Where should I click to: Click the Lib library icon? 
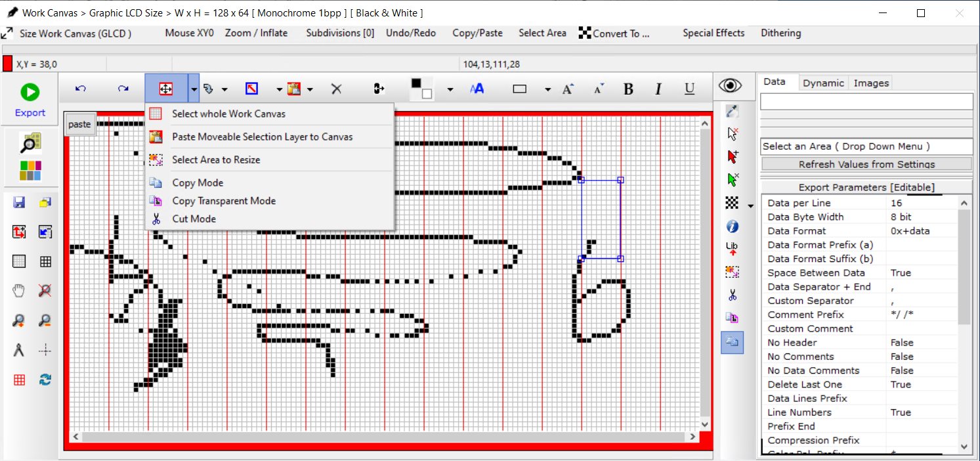pyautogui.click(x=733, y=248)
